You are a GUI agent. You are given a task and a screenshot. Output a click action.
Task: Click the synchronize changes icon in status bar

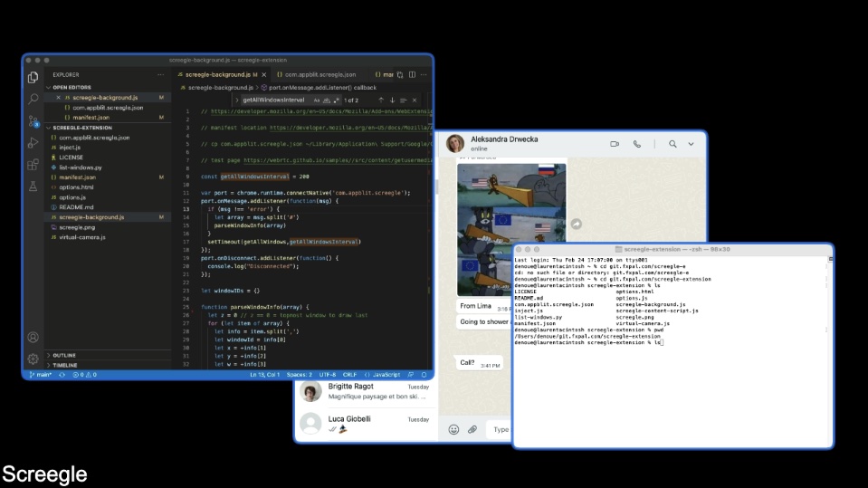pos(62,375)
